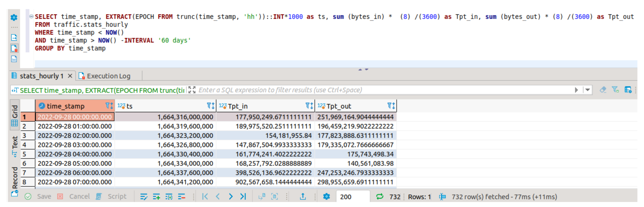
Task: Clear result filters with the eraser icon
Action: point(603,90)
